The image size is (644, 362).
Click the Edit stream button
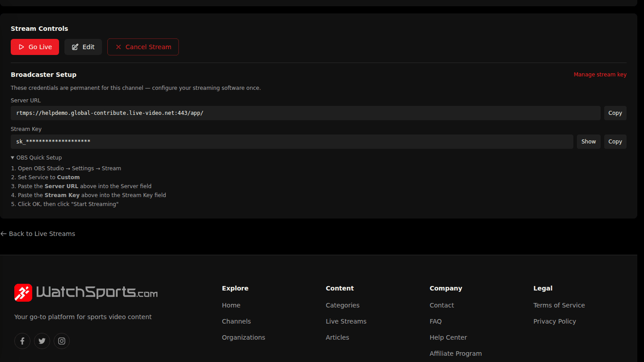83,47
